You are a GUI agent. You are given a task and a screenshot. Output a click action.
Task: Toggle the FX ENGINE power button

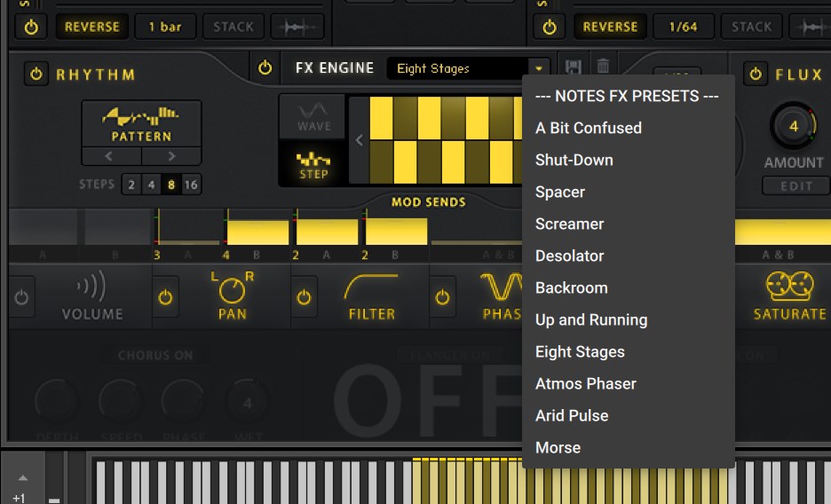(x=265, y=68)
